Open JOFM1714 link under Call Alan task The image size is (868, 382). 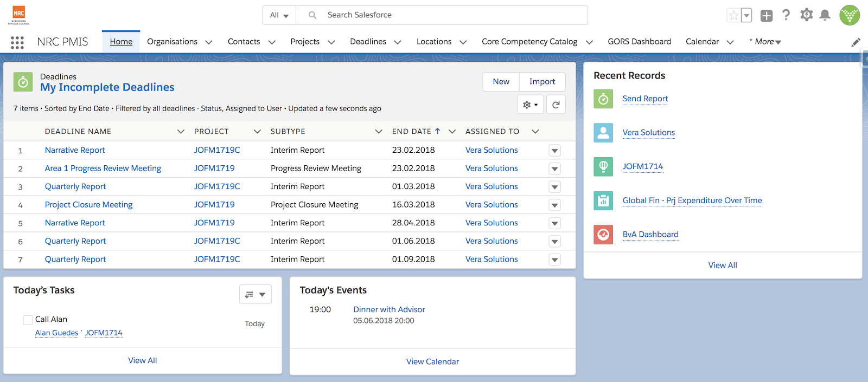click(x=104, y=333)
